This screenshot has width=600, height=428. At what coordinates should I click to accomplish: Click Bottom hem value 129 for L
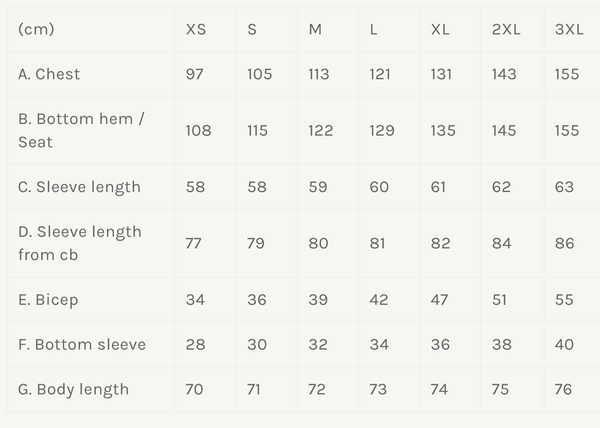pos(382,130)
